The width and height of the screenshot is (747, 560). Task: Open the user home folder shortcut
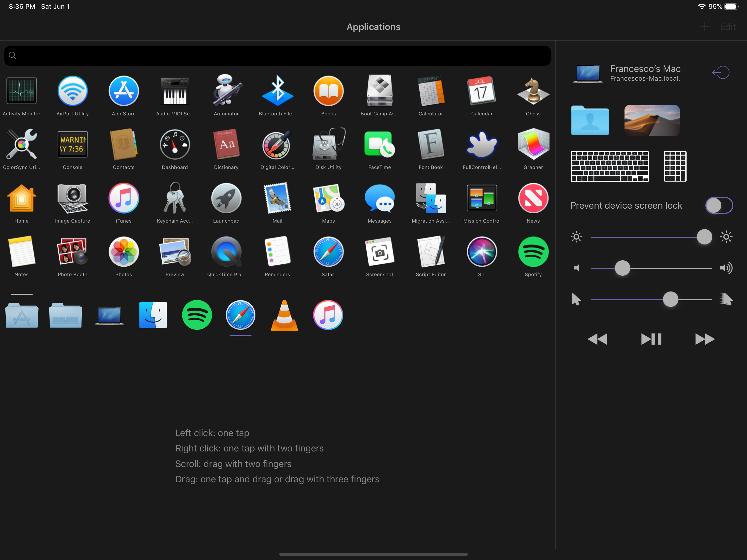point(590,120)
